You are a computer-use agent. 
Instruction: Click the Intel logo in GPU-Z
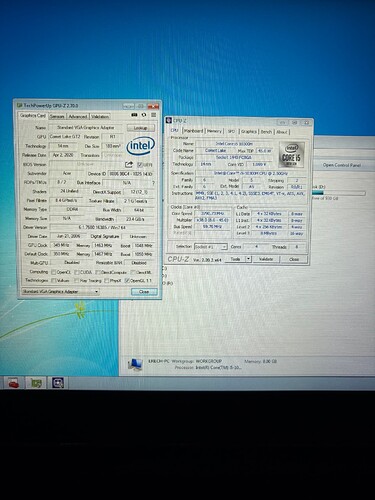141,146
